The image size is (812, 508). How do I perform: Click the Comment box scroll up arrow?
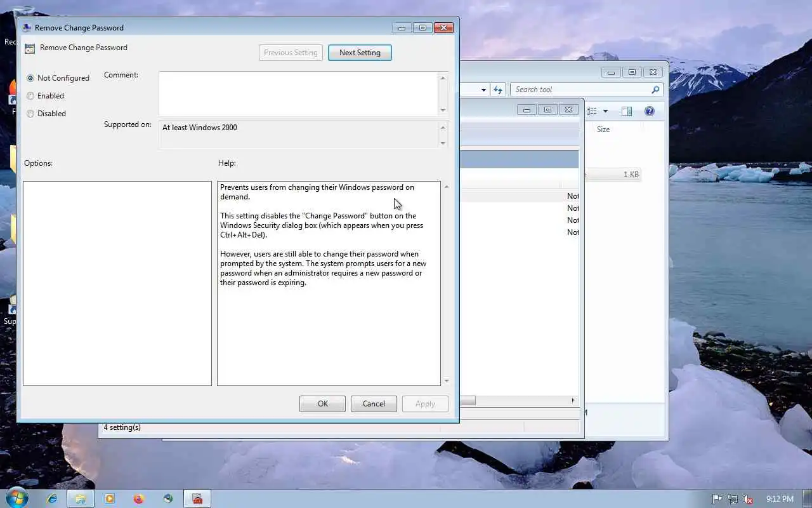pyautogui.click(x=443, y=77)
